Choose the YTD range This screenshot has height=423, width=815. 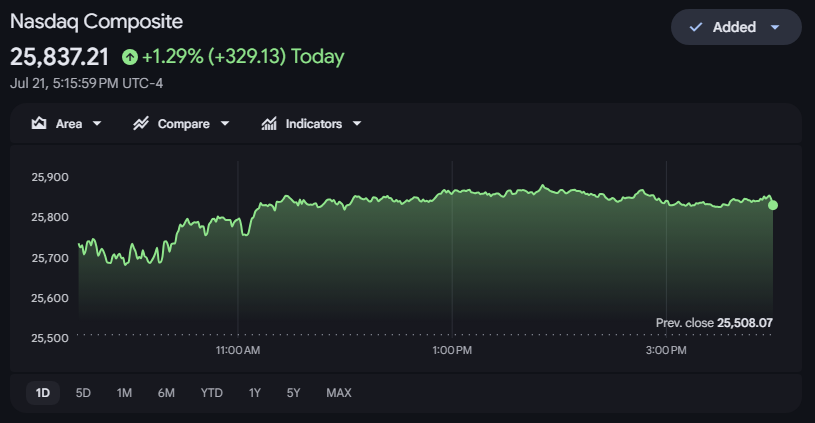point(212,393)
